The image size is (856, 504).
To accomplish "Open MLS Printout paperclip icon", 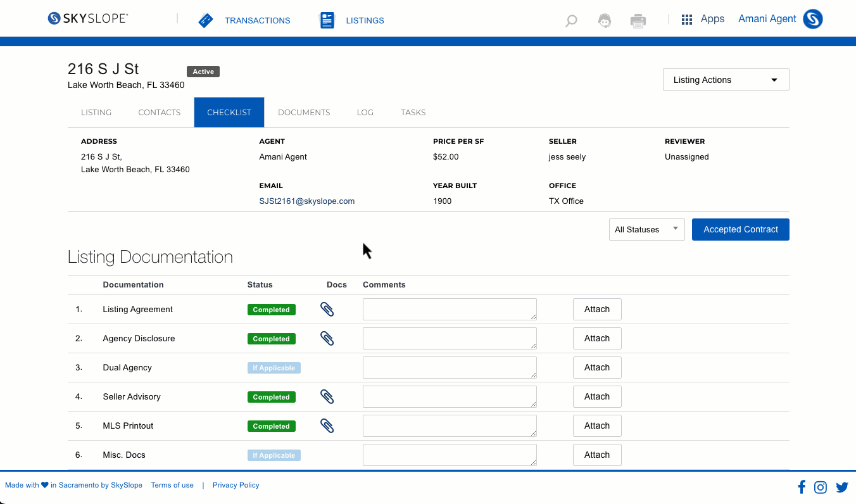I will click(x=327, y=425).
